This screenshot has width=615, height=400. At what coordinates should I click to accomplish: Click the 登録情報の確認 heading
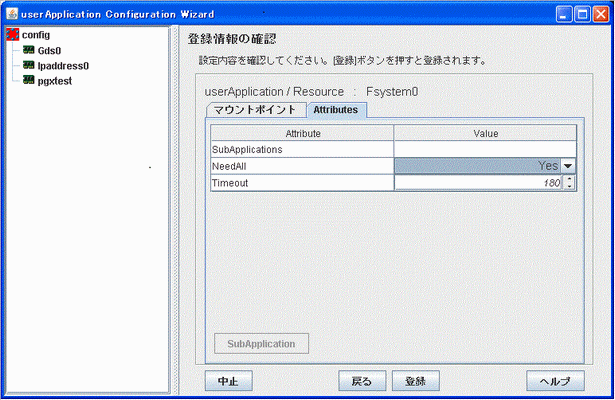pos(232,39)
